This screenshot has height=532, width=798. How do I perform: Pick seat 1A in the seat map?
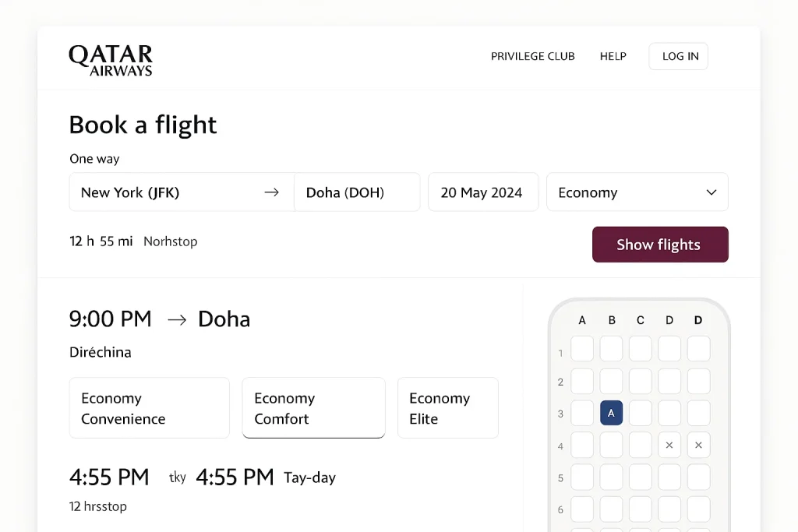coord(582,348)
